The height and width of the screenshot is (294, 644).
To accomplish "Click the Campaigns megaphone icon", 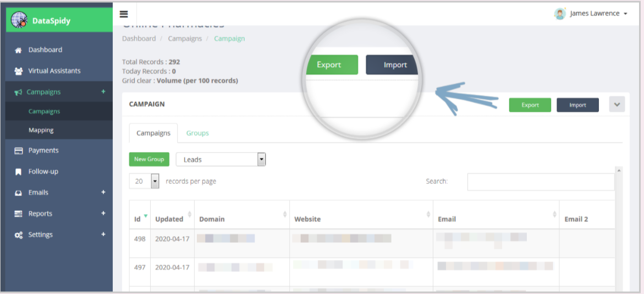I will click(18, 92).
